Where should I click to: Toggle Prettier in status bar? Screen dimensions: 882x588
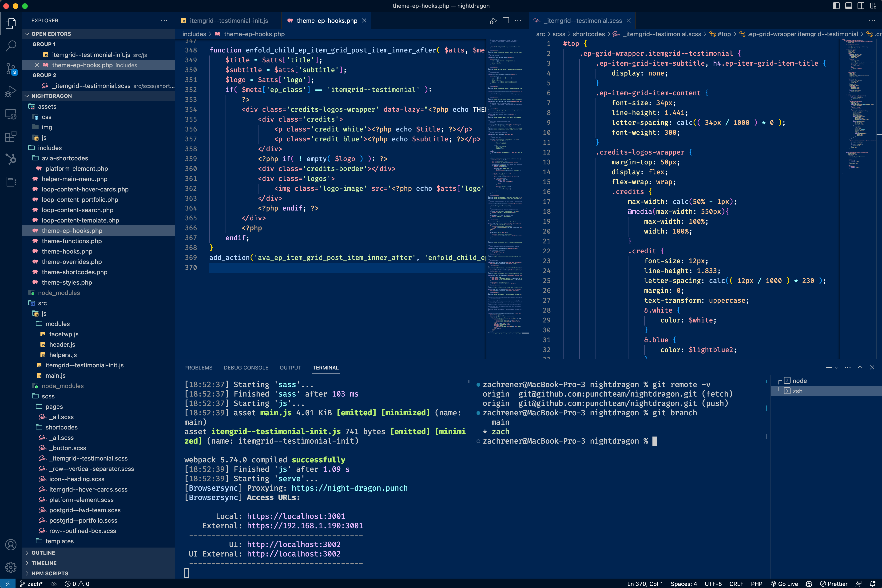(834, 584)
